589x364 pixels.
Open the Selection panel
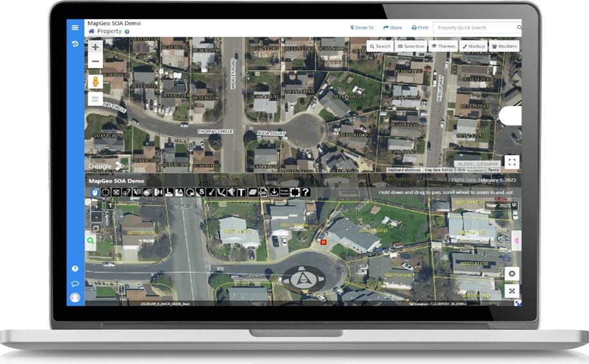pos(411,46)
